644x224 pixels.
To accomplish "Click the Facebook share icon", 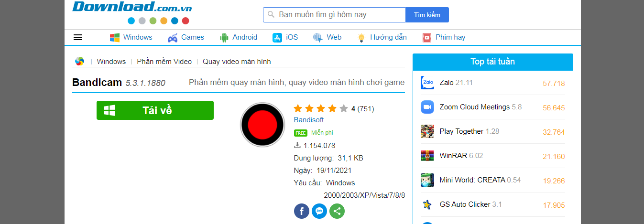I will click(x=302, y=211).
